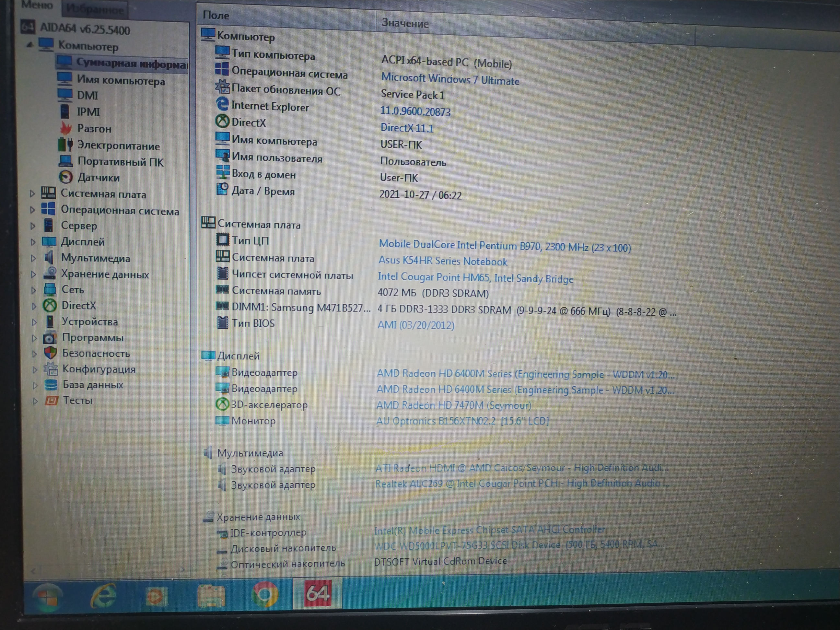The height and width of the screenshot is (630, 840).
Task: Open the Разгон flame icon
Action: point(66,128)
